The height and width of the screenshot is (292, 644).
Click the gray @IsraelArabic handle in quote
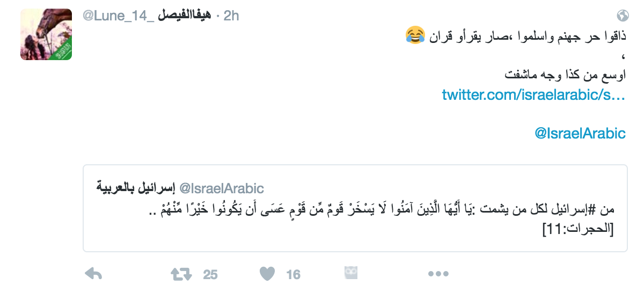coord(221,188)
